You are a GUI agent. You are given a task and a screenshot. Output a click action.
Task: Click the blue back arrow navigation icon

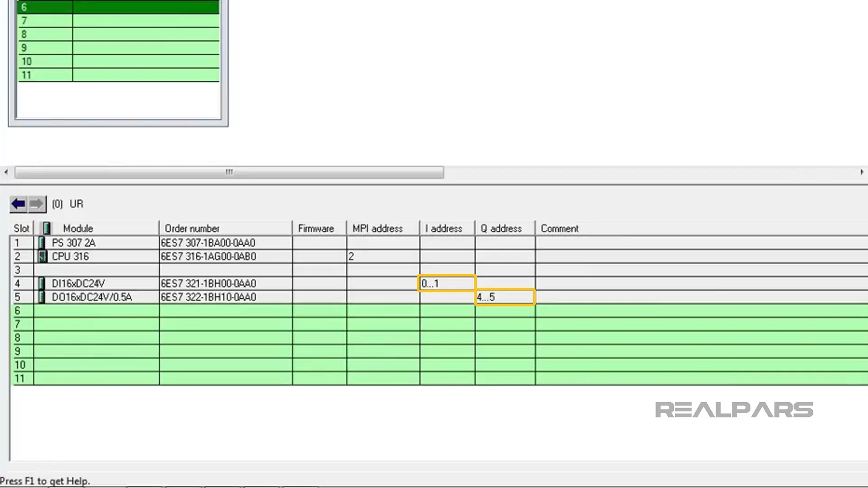tap(18, 204)
